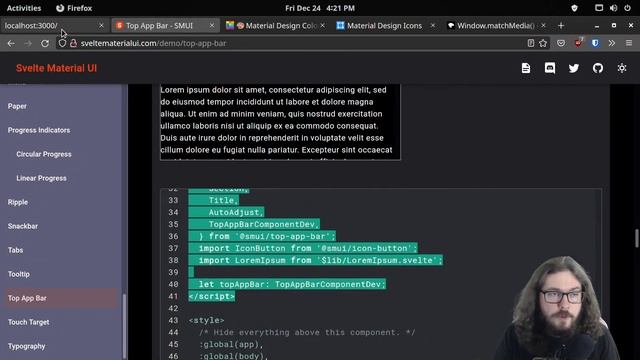Close the Window.matchMedia() tab
The image size is (640, 360).
[543, 25]
